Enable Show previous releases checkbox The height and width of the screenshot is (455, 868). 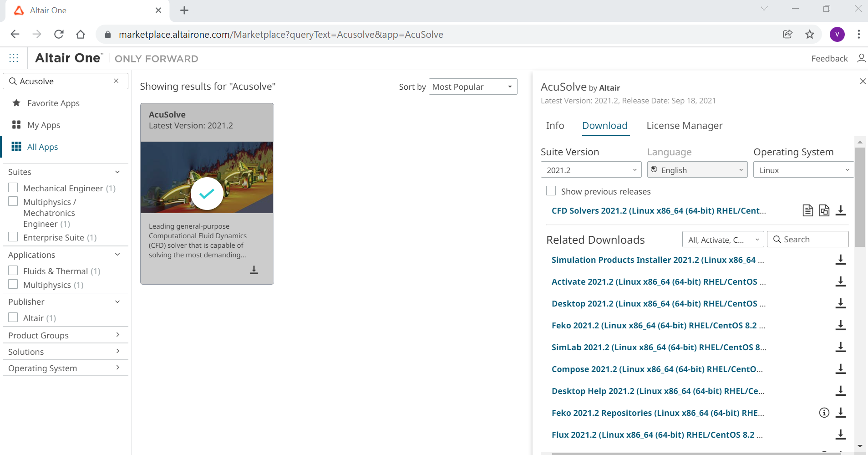pos(551,191)
